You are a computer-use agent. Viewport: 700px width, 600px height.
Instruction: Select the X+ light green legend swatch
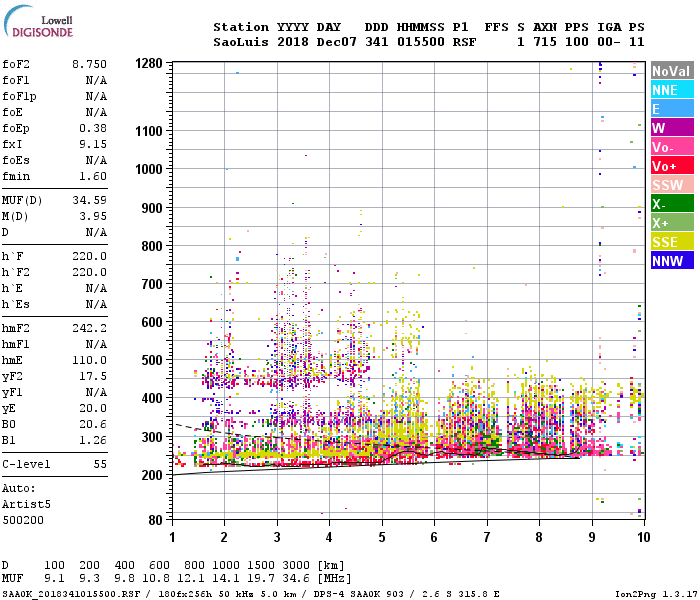pos(672,223)
